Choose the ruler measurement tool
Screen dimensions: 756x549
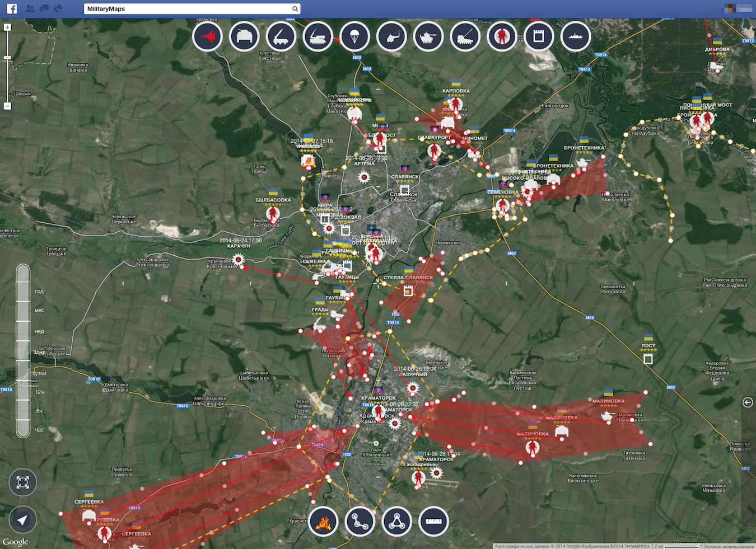point(434,522)
